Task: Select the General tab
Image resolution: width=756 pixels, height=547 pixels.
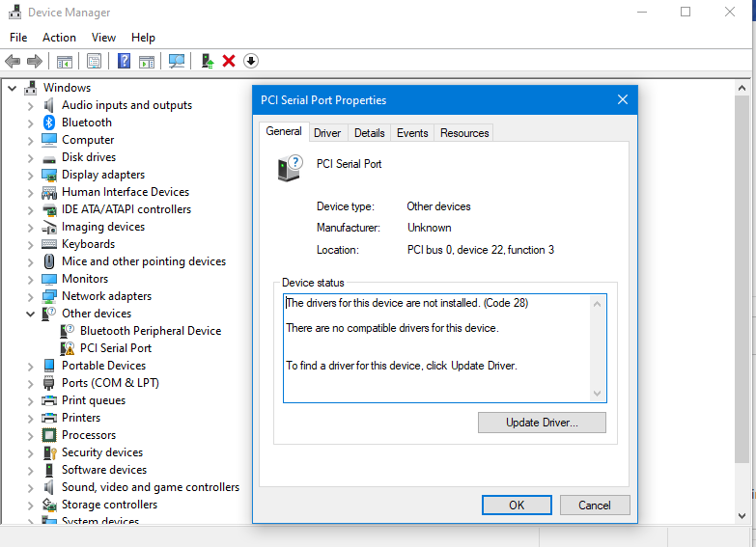Action: [284, 131]
